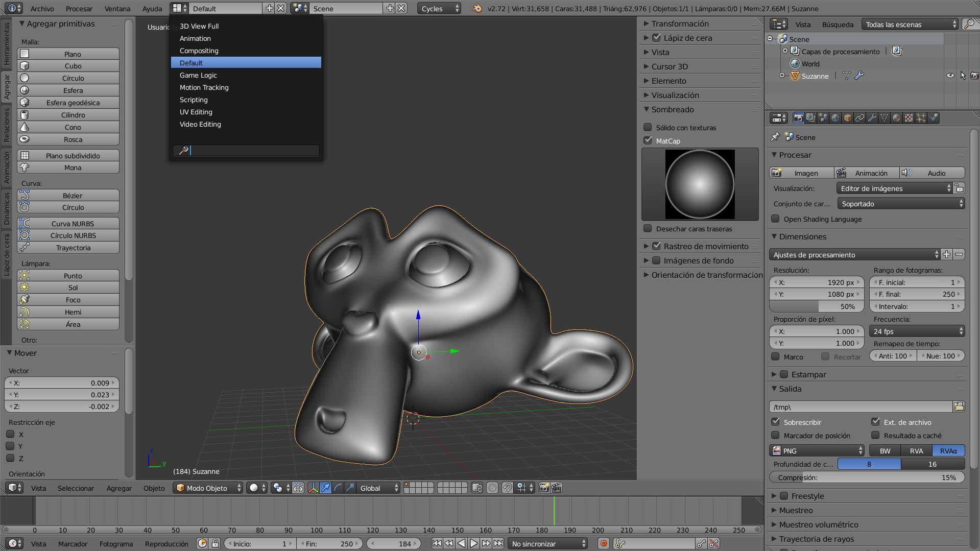Screen dimensions: 980x551
Task: Click the OpenGL render image camera icon
Action: coord(544,488)
